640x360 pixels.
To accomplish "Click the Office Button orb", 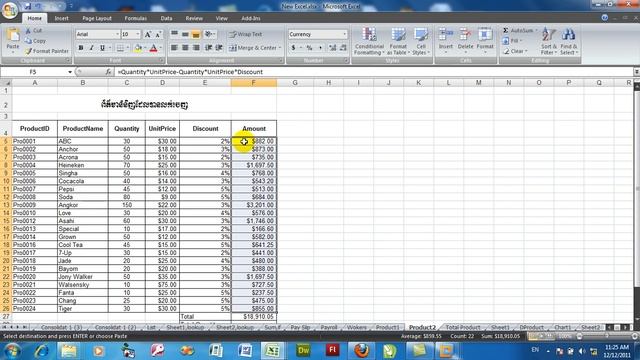I will point(9,10).
